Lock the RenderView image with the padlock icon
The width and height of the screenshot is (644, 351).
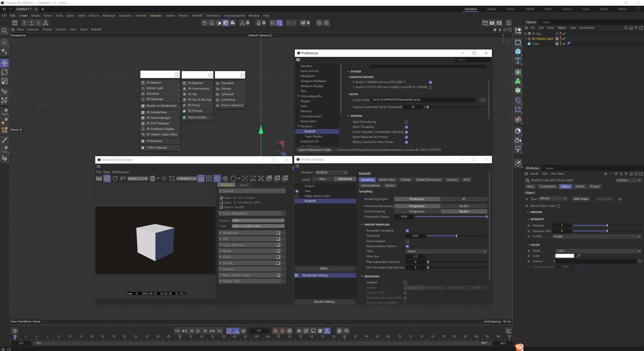(x=201, y=178)
